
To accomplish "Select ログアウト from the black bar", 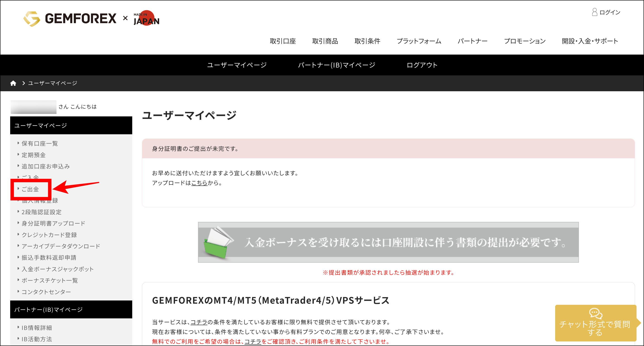I will pos(422,65).
